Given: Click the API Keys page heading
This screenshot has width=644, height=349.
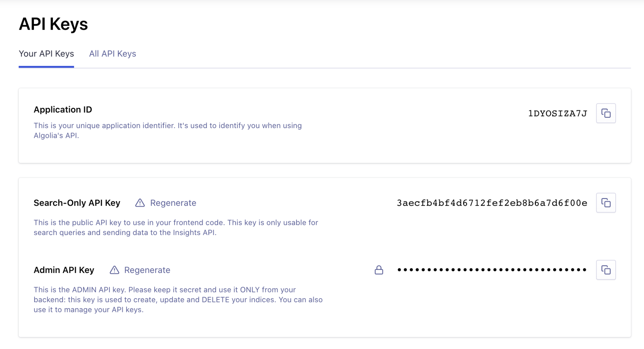Looking at the screenshot, I should pos(53,24).
